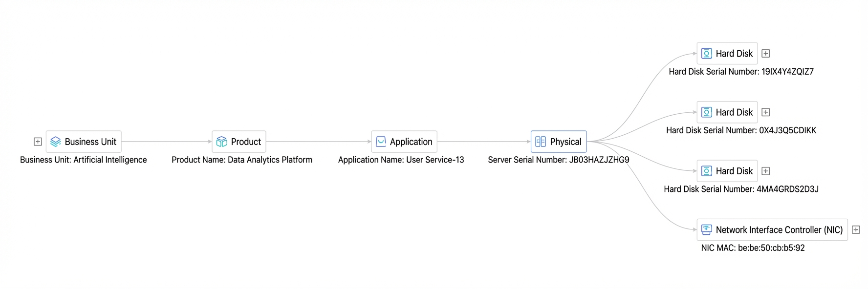
Task: Select the Physical node box
Action: 559,142
